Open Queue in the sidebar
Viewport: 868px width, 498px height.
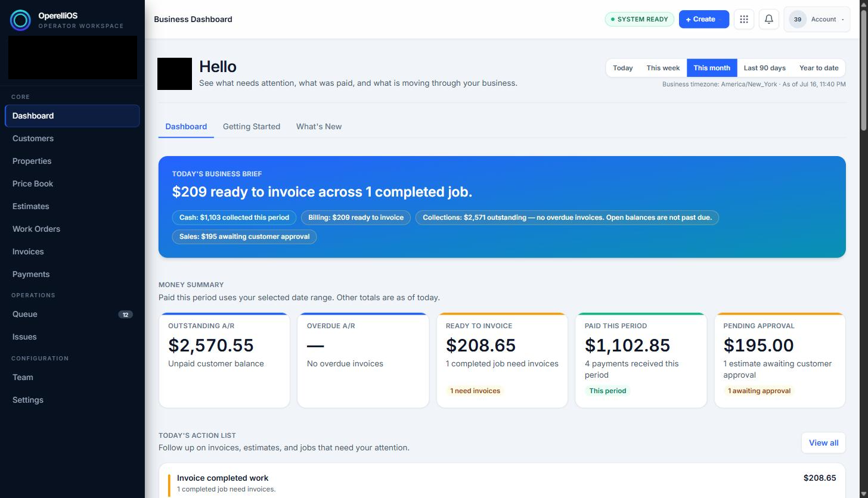(72, 314)
